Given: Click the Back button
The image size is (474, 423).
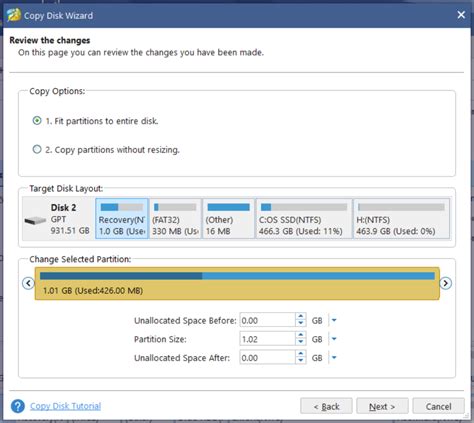Looking at the screenshot, I should (x=326, y=406).
